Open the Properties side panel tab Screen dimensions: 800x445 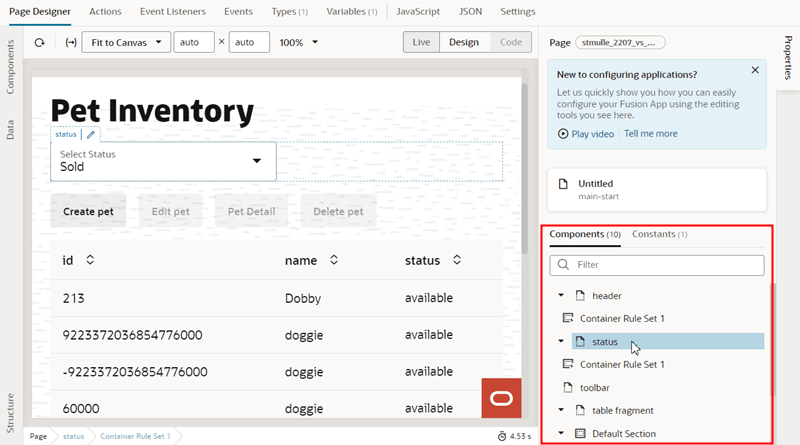coord(788,57)
